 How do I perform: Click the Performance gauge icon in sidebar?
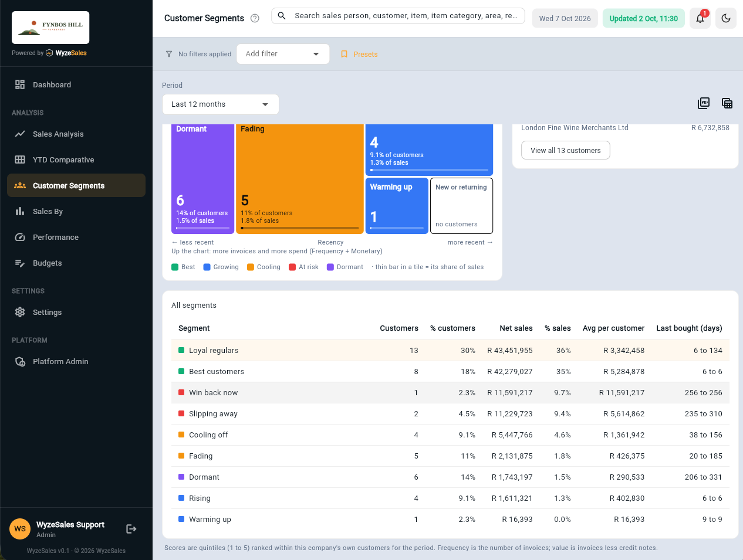pos(20,237)
